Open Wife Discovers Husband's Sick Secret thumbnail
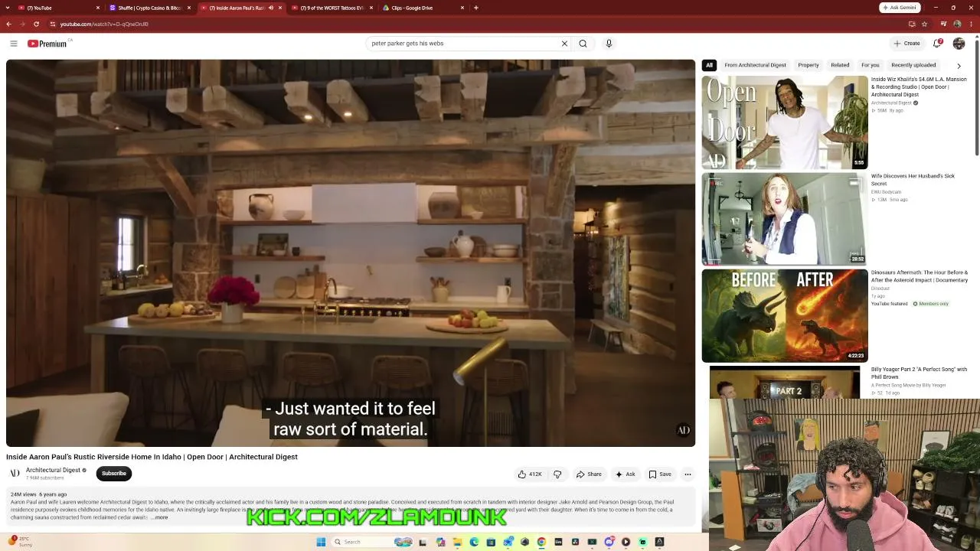Image resolution: width=980 pixels, height=551 pixels. tap(785, 219)
